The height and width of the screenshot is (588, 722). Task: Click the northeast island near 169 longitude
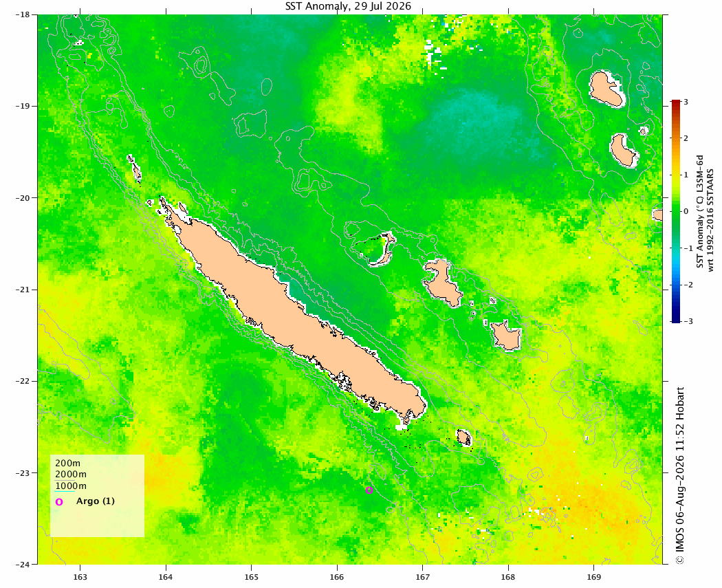pyautogui.click(x=606, y=89)
